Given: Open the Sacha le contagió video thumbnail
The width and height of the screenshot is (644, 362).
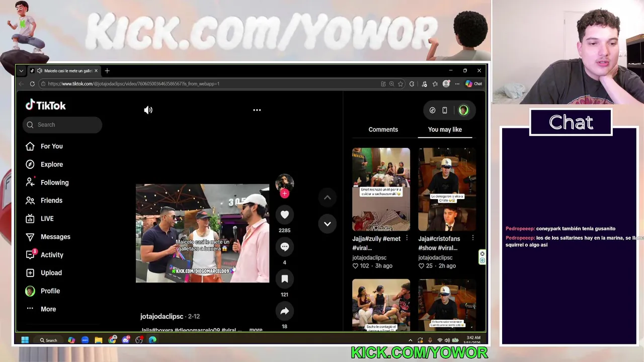Looking at the screenshot, I should 381,305.
